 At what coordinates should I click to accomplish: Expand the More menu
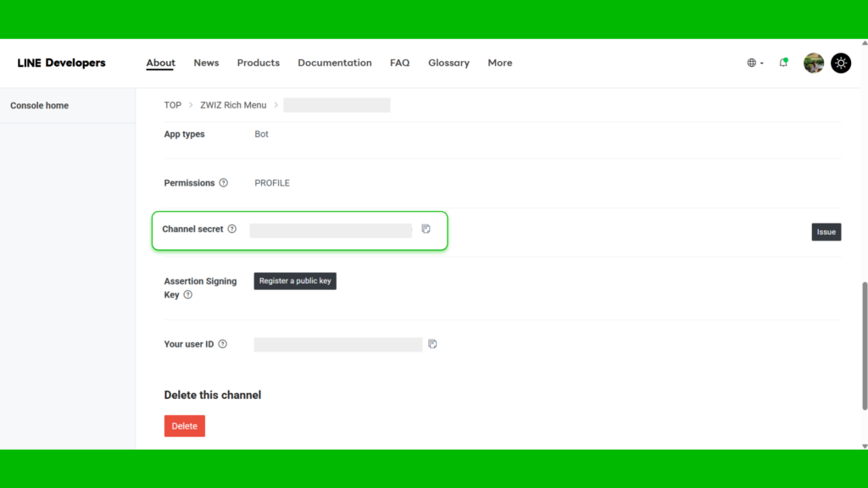500,63
